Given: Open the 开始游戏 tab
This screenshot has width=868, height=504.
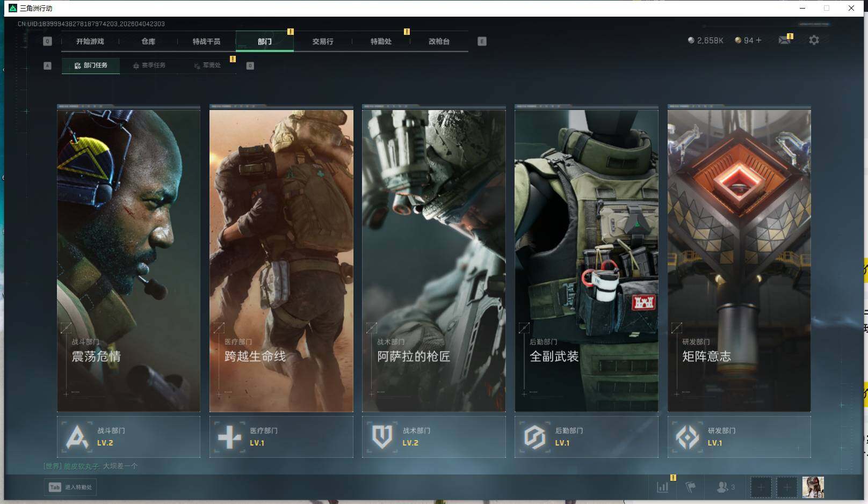Looking at the screenshot, I should (x=90, y=41).
